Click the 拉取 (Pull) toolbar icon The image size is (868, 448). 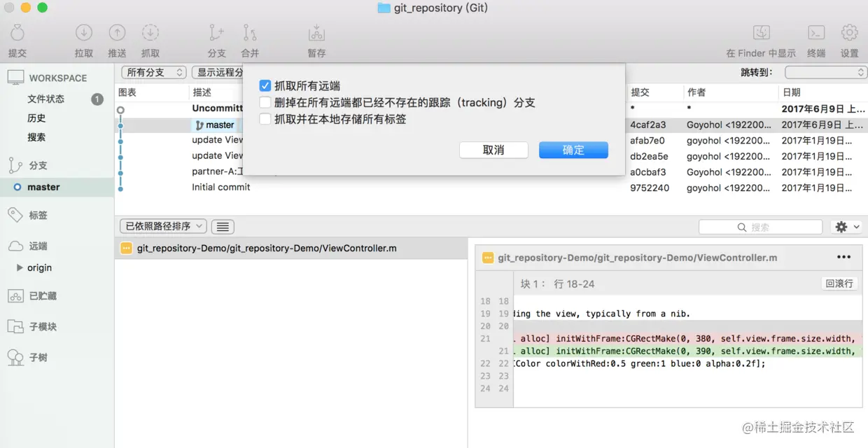coord(84,33)
